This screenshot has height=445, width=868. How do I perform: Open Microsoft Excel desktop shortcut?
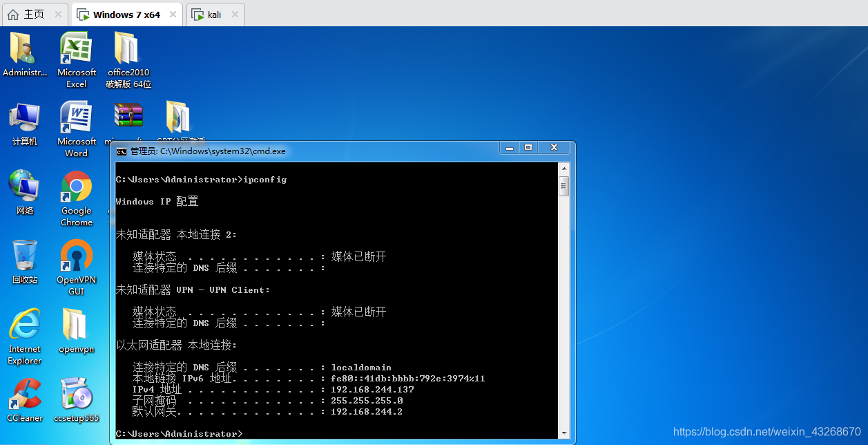(x=76, y=50)
